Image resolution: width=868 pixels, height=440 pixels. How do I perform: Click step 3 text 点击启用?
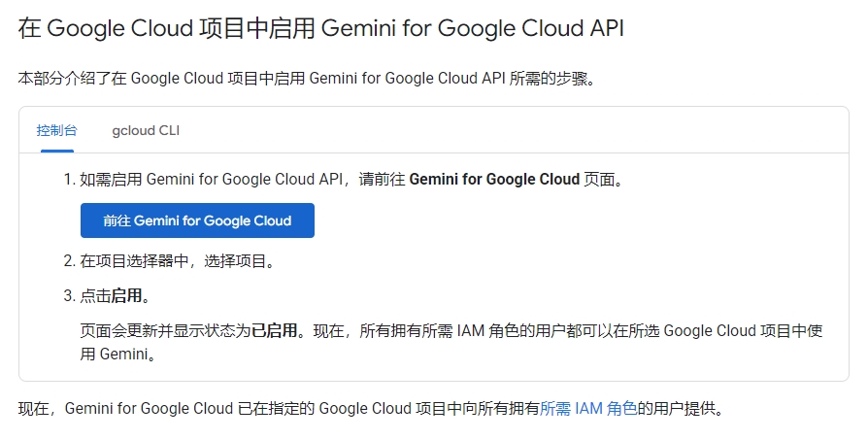tap(116, 295)
